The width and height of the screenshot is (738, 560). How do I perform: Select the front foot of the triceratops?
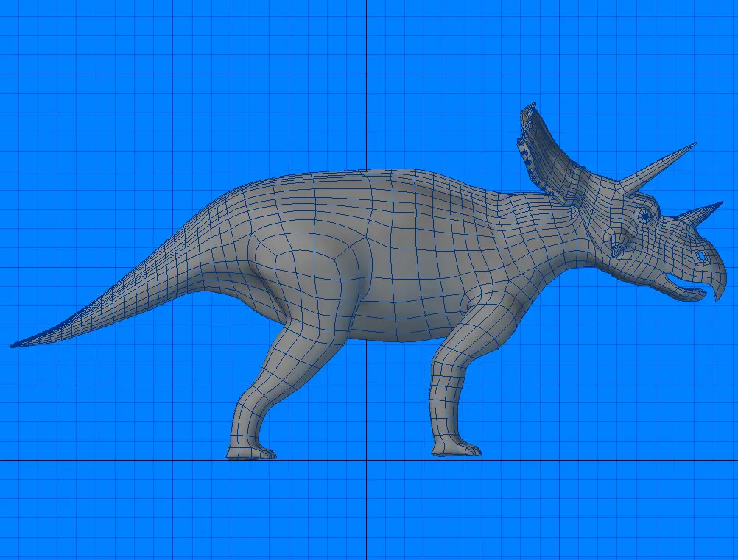pos(456,449)
